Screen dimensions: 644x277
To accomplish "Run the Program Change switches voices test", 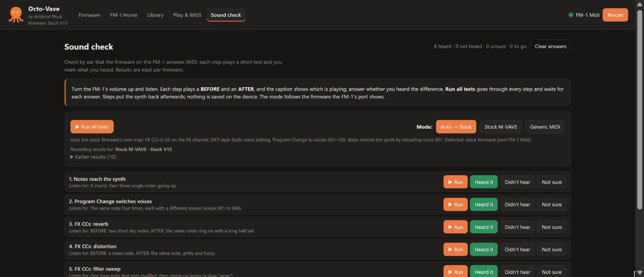I will [455, 204].
